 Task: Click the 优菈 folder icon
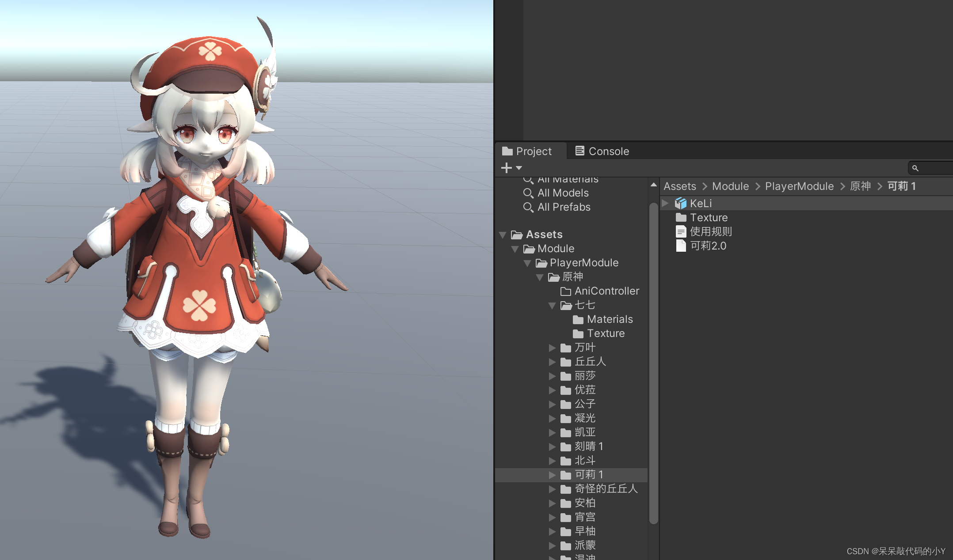[x=566, y=390]
